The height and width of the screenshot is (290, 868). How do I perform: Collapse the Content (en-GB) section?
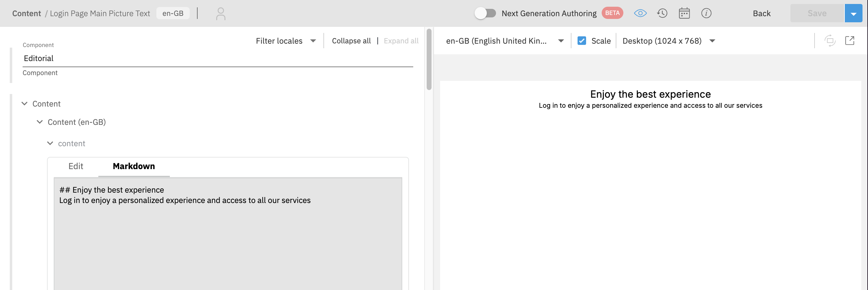click(x=40, y=122)
